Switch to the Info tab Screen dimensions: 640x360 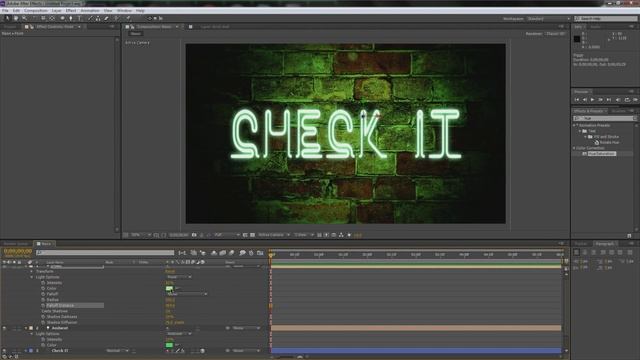coord(578,27)
